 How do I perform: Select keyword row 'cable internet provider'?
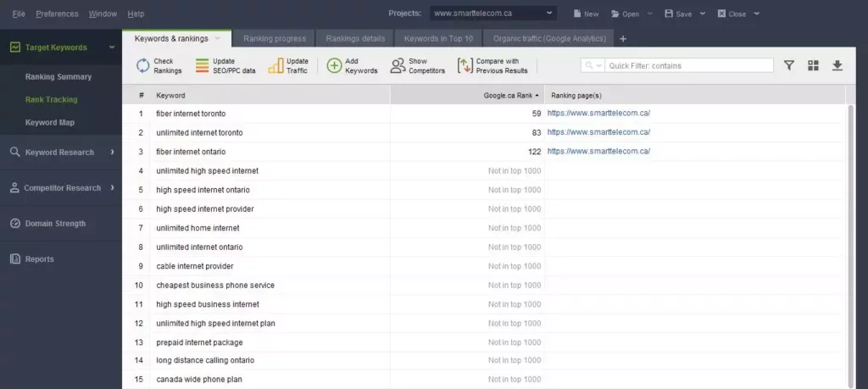point(484,266)
